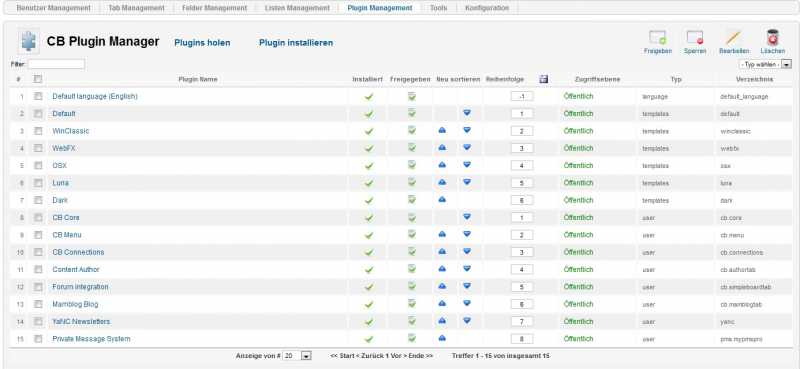Screen dimensions: 800x369
Task: Move Content Author plugin up
Action: [x=442, y=269]
